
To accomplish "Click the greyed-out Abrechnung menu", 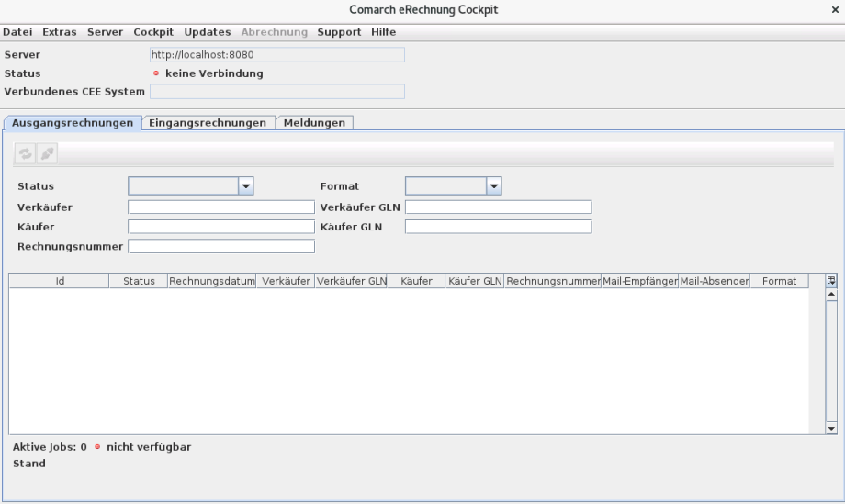I will click(x=275, y=32).
